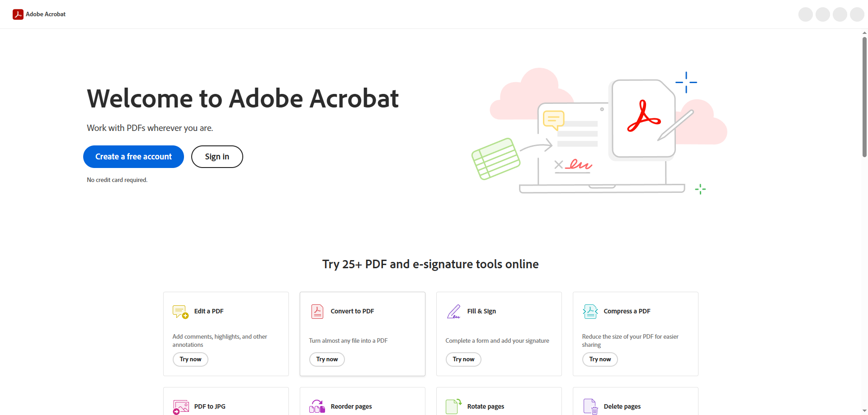Image resolution: width=868 pixels, height=415 pixels.
Task: Click the last round placeholder in the header
Action: click(857, 14)
